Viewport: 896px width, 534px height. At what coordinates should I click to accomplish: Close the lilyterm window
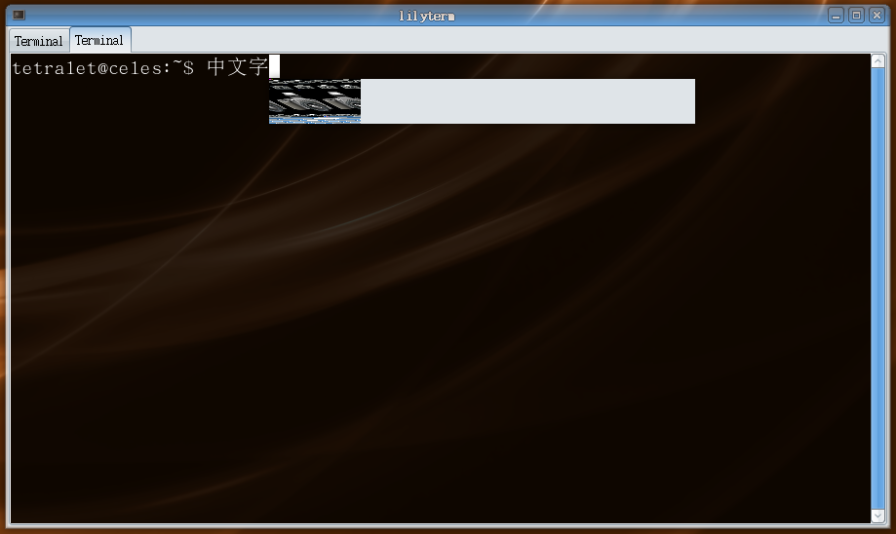point(876,15)
